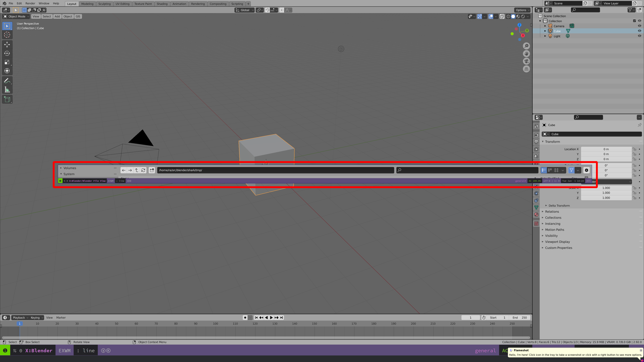Open the Output properties tab

point(536,142)
